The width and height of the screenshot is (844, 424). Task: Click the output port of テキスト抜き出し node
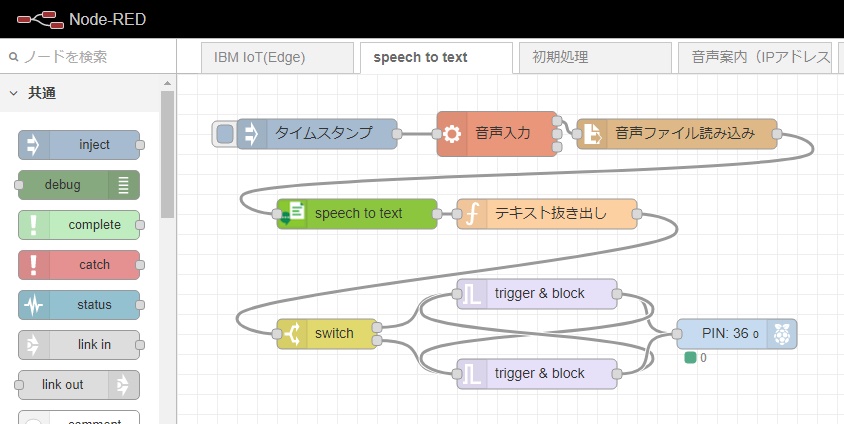pyautogui.click(x=637, y=214)
